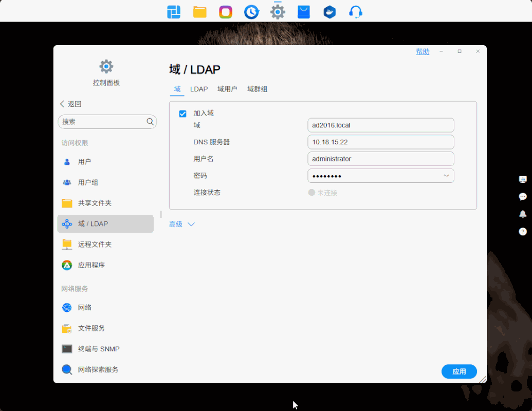Image resolution: width=532 pixels, height=411 pixels.
Task: Click the 文件服务 folder icon
Action: (x=67, y=328)
